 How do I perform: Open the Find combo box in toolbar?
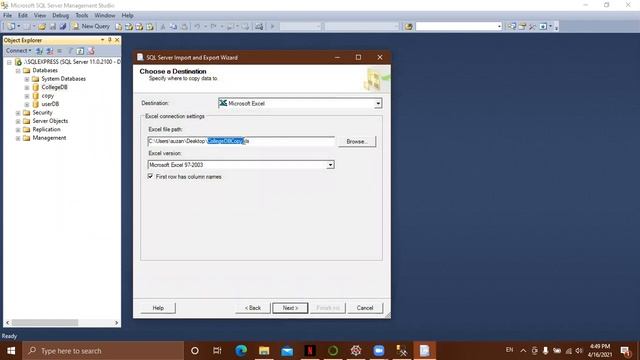coord(499,27)
